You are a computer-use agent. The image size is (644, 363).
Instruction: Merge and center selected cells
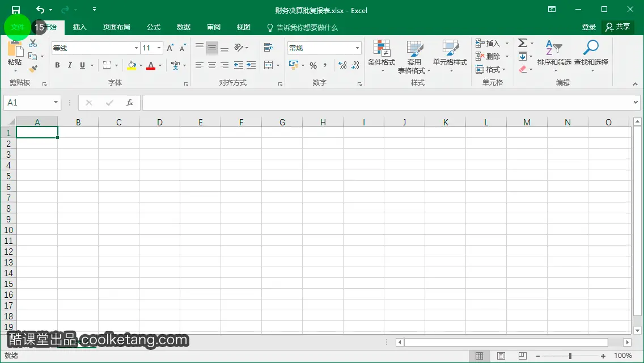coord(268,65)
